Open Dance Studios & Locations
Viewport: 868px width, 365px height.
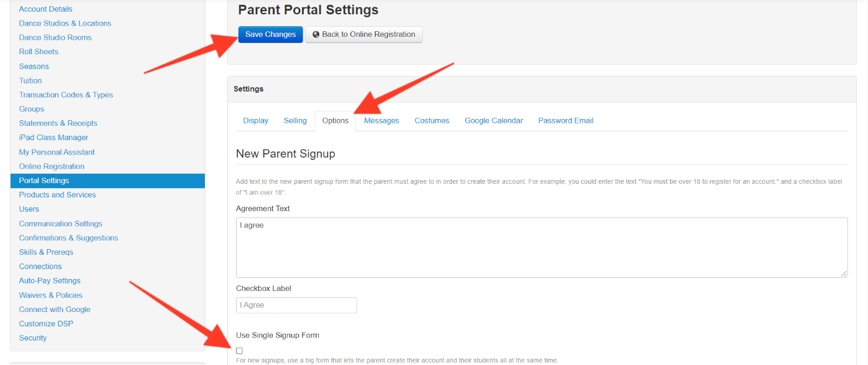[65, 23]
